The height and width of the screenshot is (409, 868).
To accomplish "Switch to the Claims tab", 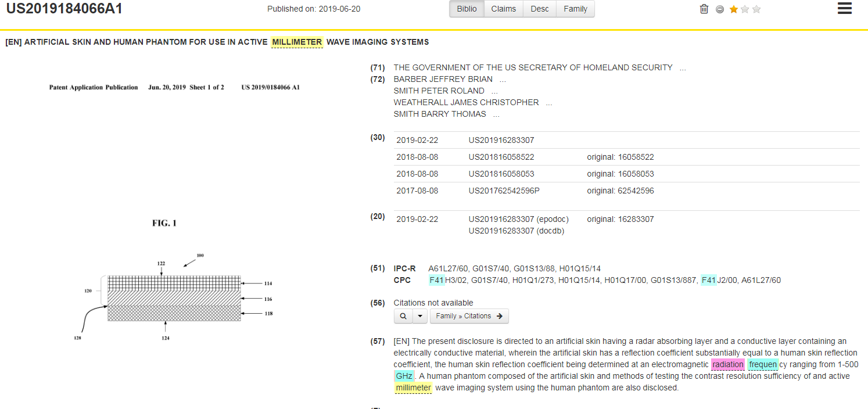I will (x=503, y=9).
